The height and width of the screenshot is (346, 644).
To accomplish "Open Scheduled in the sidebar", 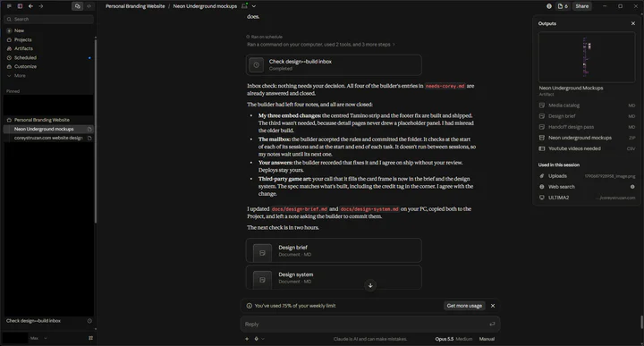I will pos(48,58).
